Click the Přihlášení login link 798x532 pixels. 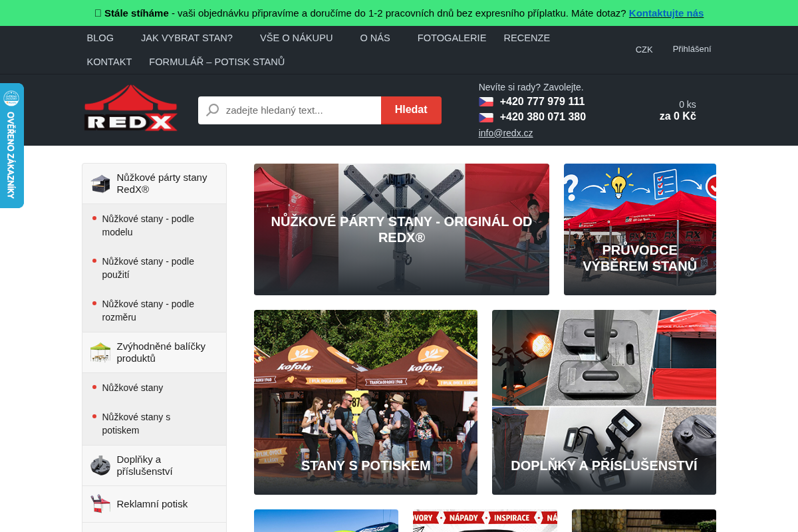(x=692, y=49)
